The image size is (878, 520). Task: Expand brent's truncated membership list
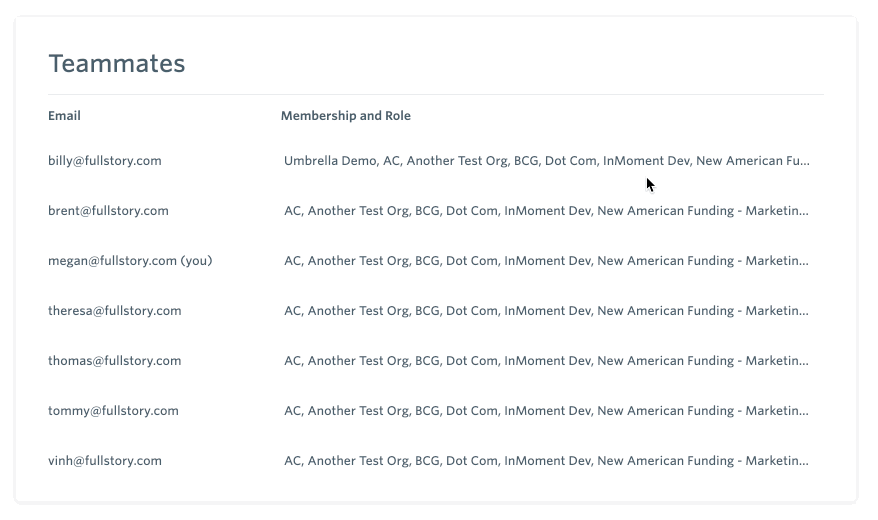pyautogui.click(x=546, y=211)
